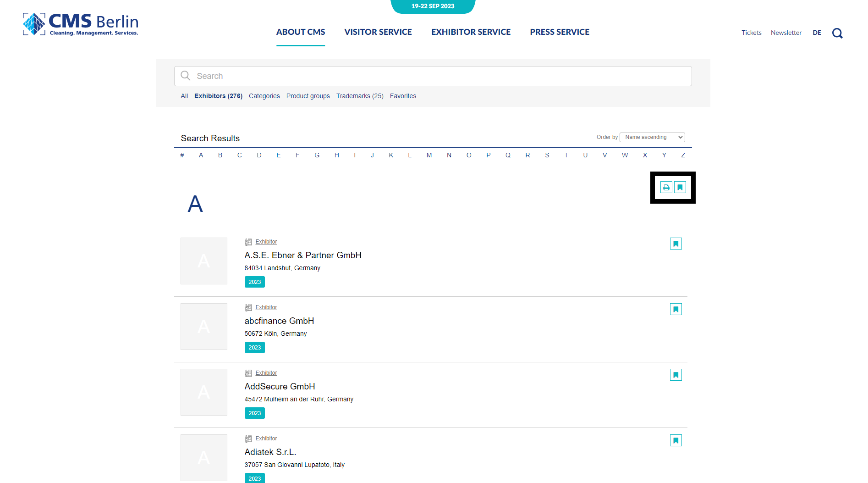Jump to letter G in index
The height and width of the screenshot is (483, 868).
[x=317, y=155]
